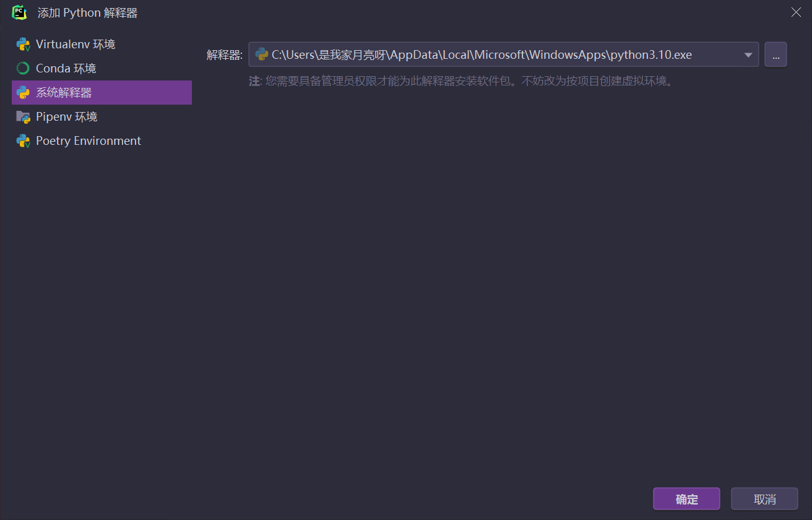Select 系统解释器 in the sidebar

tap(101, 93)
